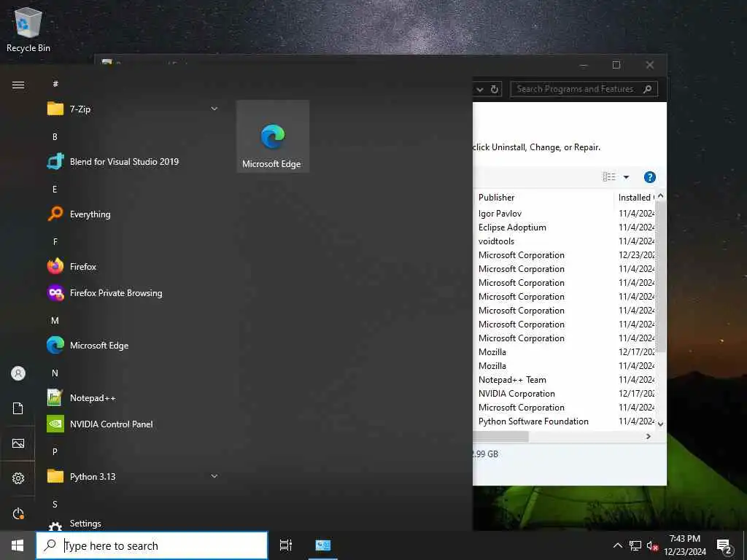Click the Power button in Start sidebar
747x560 pixels.
18,513
